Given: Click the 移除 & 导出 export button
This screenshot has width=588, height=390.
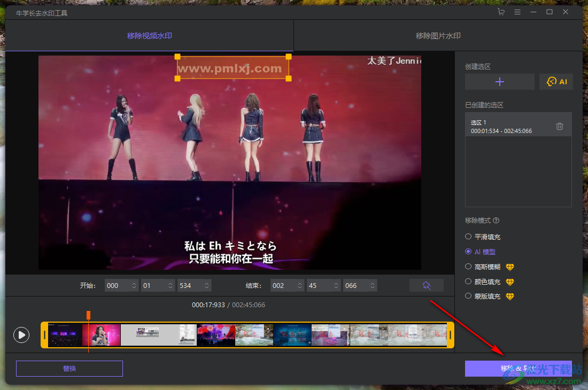Looking at the screenshot, I should [519, 369].
